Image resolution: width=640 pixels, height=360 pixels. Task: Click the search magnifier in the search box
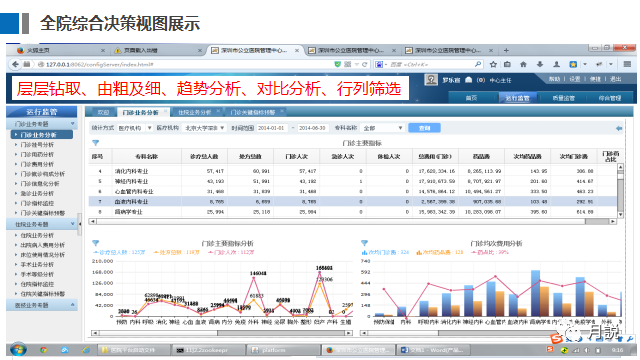click(x=478, y=64)
